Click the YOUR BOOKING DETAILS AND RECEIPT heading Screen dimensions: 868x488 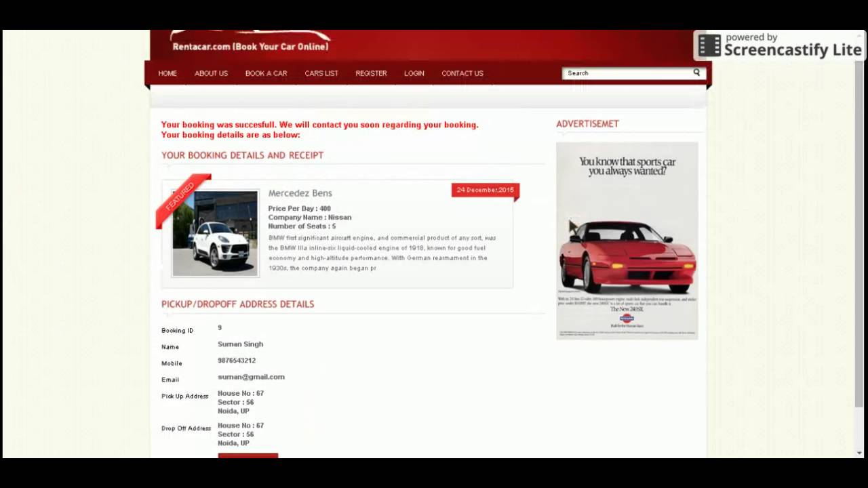[x=242, y=155]
